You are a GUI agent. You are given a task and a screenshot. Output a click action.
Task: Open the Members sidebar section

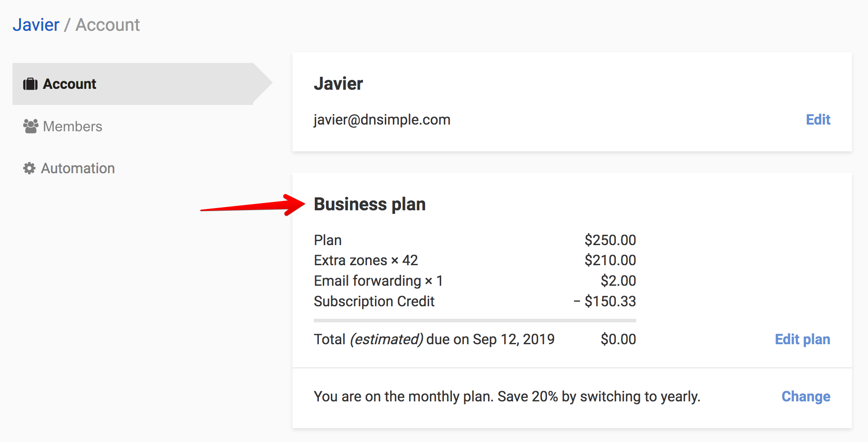[x=72, y=126]
